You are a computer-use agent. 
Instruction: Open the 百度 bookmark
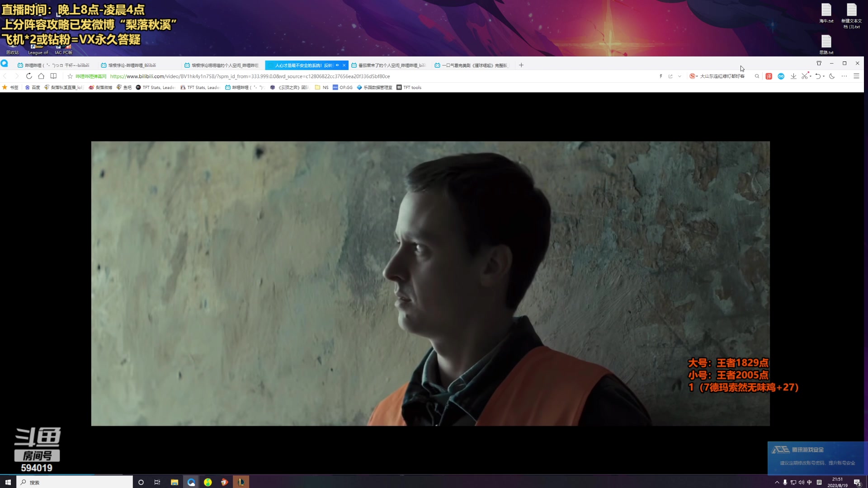click(33, 87)
